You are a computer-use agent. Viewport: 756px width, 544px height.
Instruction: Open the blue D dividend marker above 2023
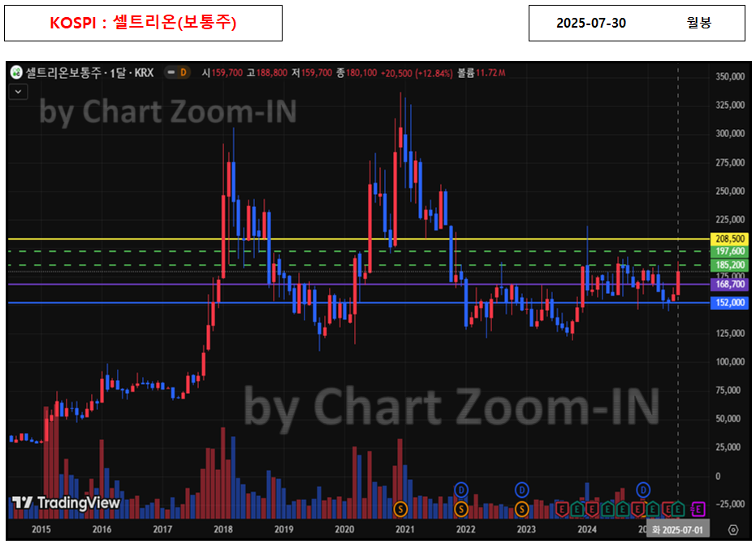[x=521, y=490]
